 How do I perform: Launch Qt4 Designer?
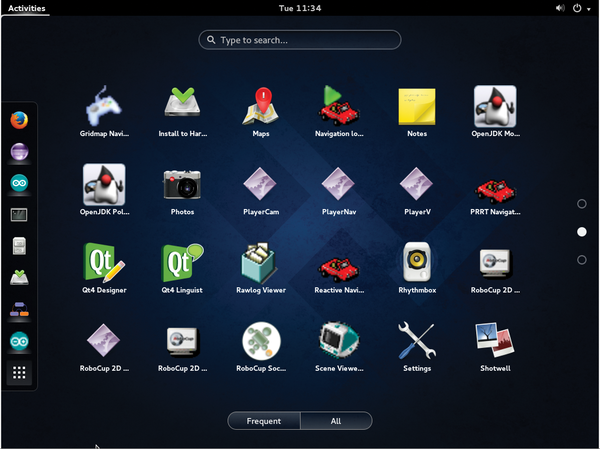(x=104, y=268)
